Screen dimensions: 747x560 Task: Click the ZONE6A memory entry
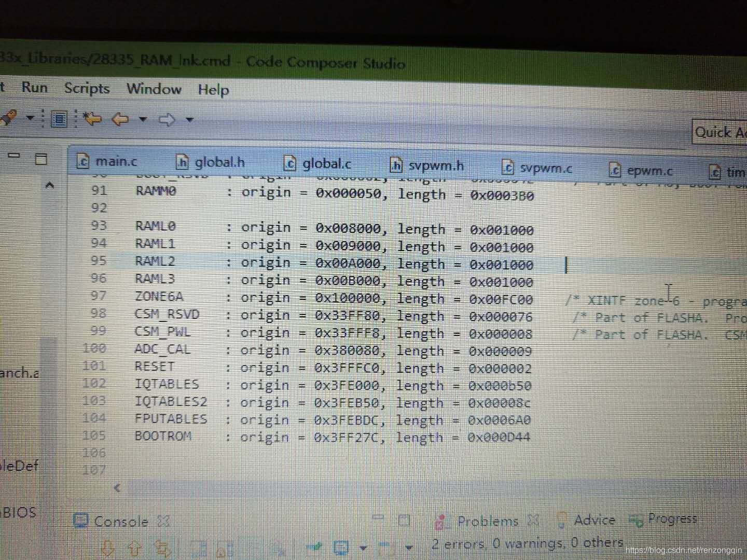point(334,298)
